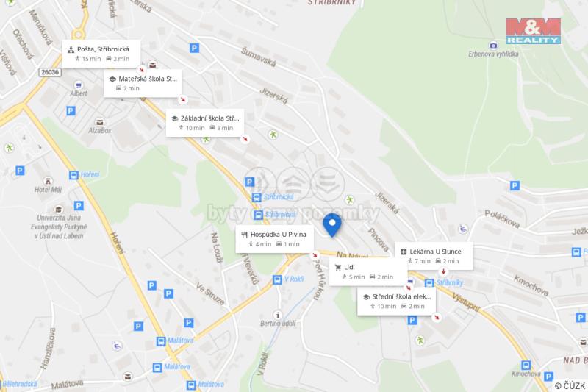588x392 pixels.
Task: Open the Lékárna U Slunce pharmacy card
Action: [x=434, y=256]
